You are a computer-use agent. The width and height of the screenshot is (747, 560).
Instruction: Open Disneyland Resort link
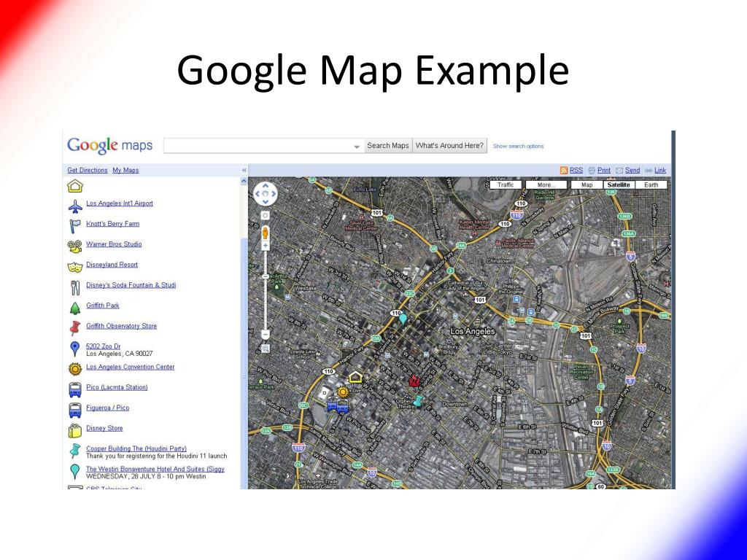tap(112, 265)
